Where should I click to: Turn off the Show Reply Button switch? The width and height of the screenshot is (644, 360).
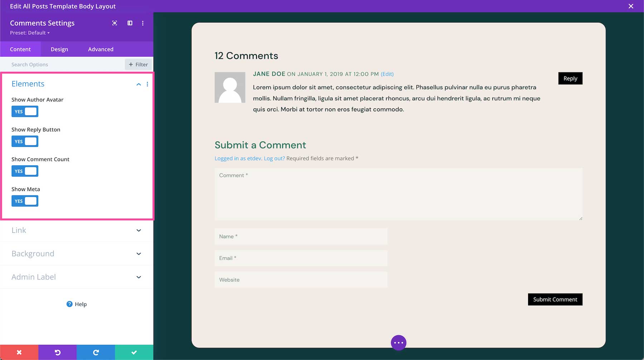pyautogui.click(x=25, y=141)
